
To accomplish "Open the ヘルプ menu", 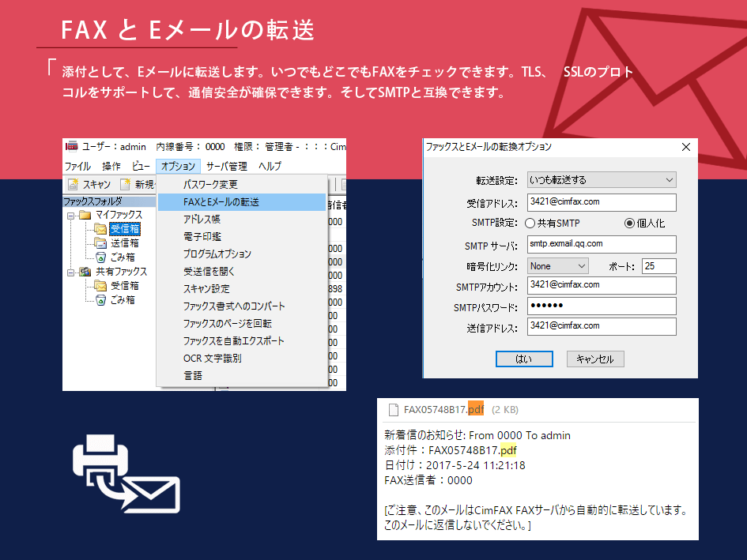I will pos(270,166).
